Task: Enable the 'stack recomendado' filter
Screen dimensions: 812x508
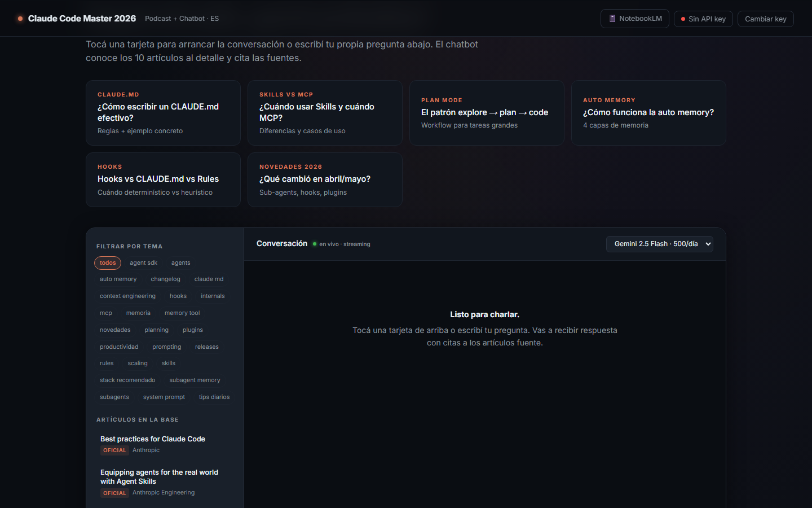Action: point(127,380)
